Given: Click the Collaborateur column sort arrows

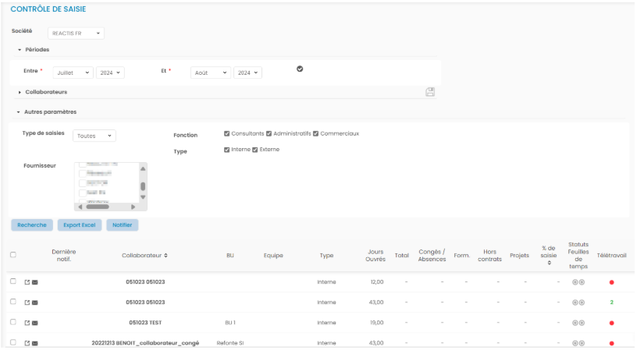Looking at the screenshot, I should 165,255.
